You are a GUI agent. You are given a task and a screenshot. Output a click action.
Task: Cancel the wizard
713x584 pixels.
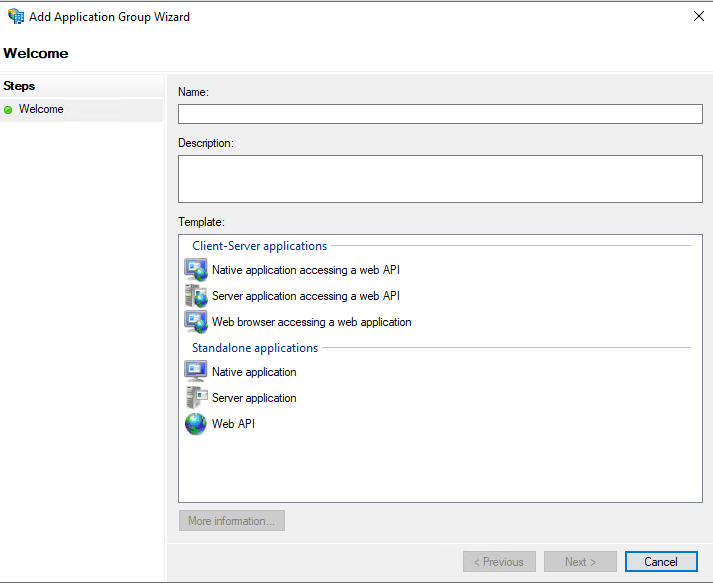(x=661, y=562)
